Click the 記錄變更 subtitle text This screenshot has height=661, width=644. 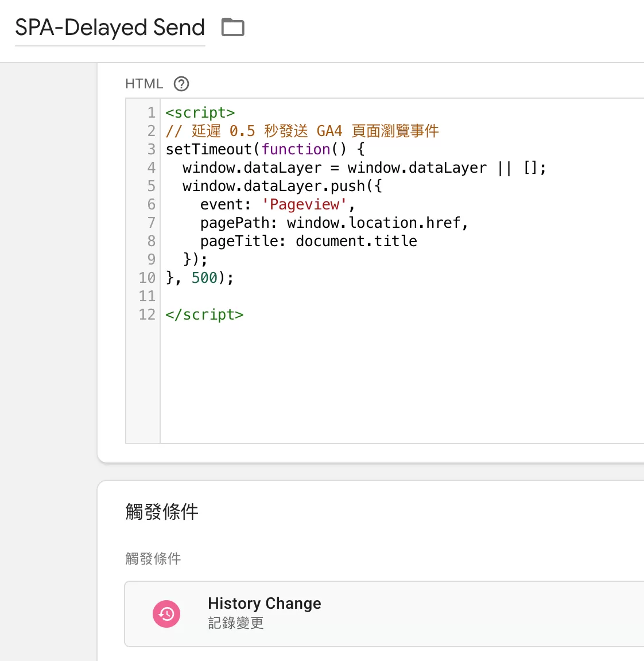coord(236,623)
